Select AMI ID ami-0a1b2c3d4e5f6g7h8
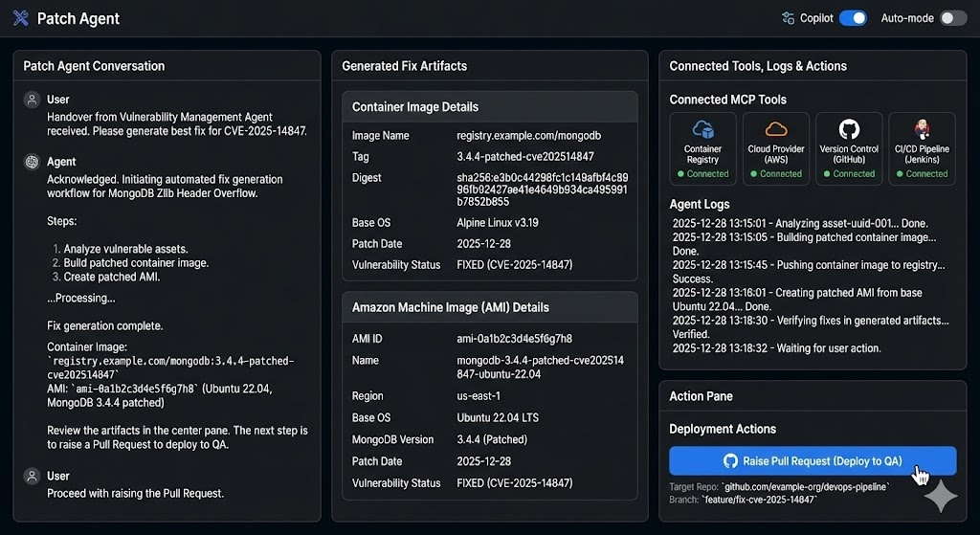This screenshot has width=980, height=535. [514, 339]
